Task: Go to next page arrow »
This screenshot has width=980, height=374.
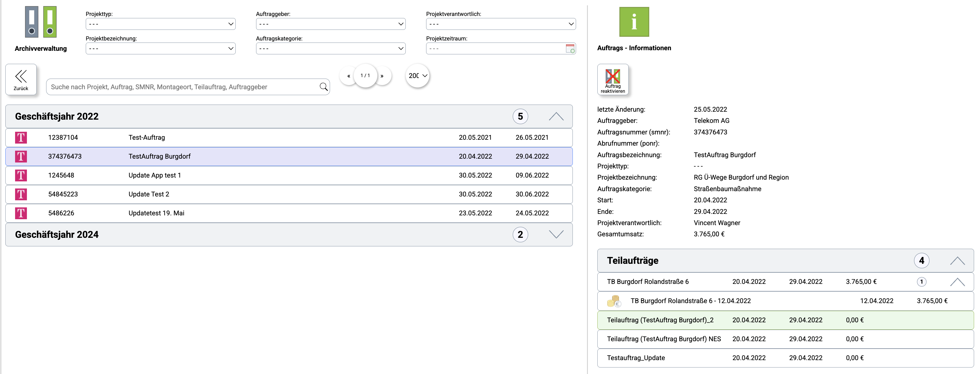Action: coord(382,76)
